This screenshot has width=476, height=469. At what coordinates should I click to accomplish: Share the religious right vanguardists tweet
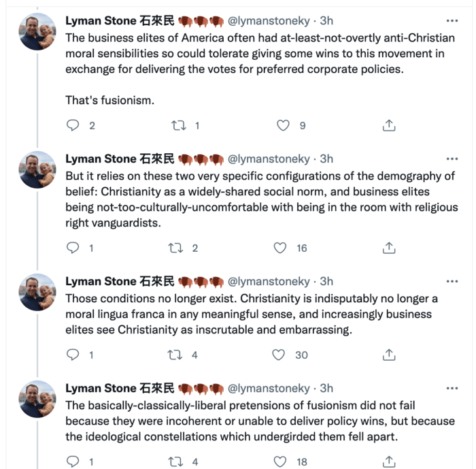click(389, 248)
